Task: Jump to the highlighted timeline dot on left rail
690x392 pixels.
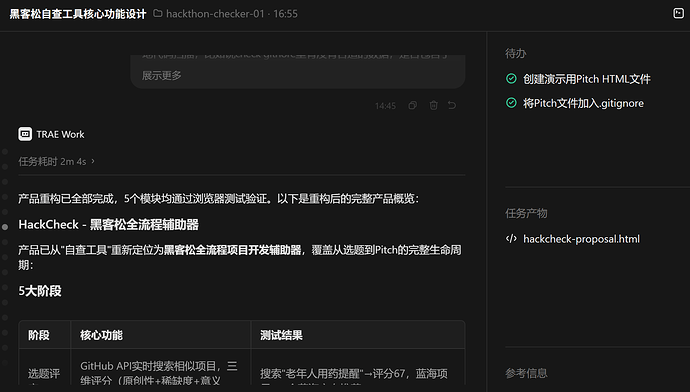Action: tap(5, 227)
